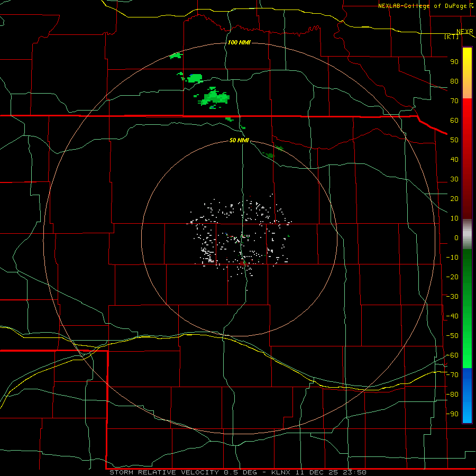This screenshot has width=476, height=476.
Task: Select the -90 value on the velocity scale
Action: click(x=452, y=414)
